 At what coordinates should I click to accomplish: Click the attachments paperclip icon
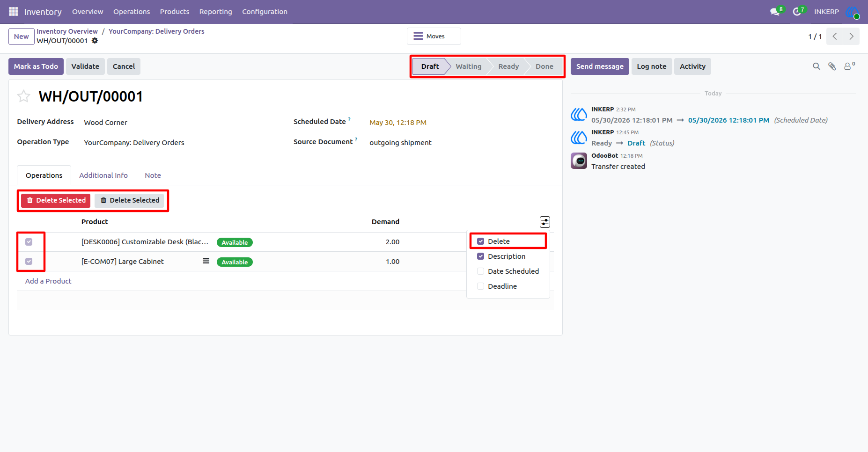tap(832, 66)
